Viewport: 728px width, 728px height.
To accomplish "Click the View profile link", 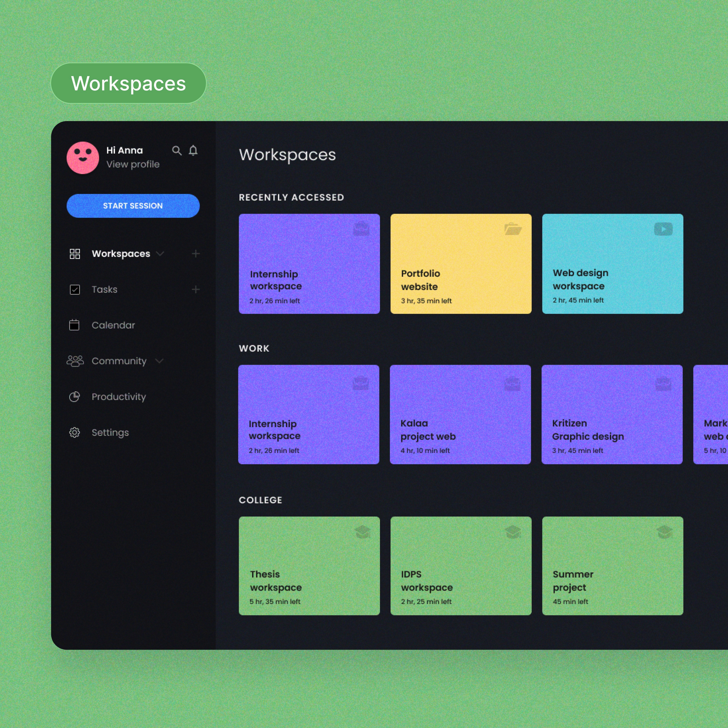I will pyautogui.click(x=133, y=164).
